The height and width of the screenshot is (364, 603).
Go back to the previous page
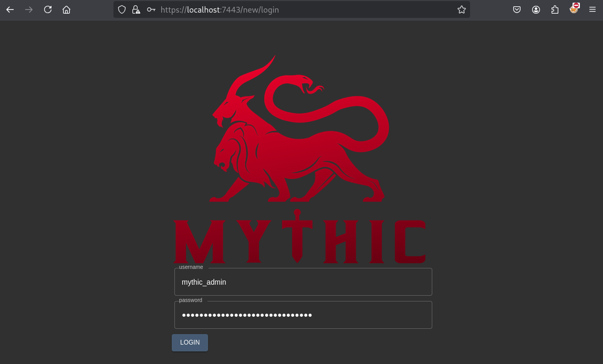click(x=10, y=9)
